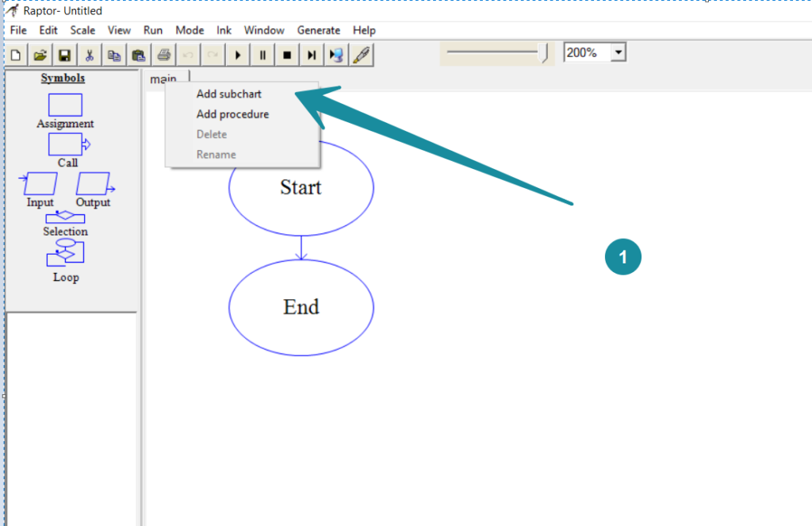Select the Output symbol
The height and width of the screenshot is (526, 812).
[94, 184]
